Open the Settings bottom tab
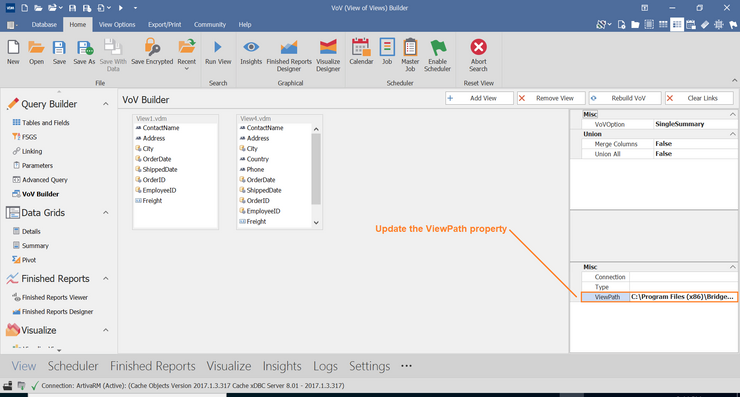 [370, 366]
